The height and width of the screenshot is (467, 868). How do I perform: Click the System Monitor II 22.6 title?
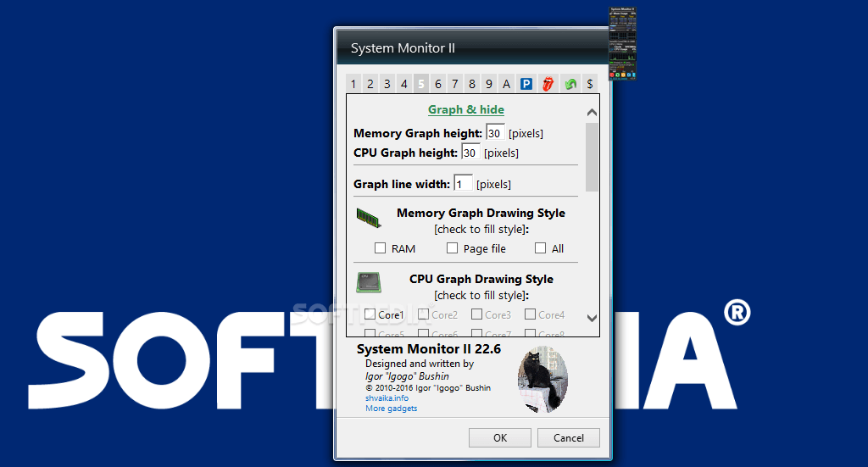[428, 349]
